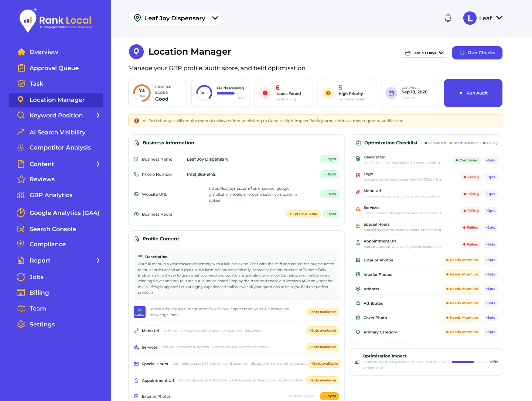Click the Website URL value text

click(253, 194)
